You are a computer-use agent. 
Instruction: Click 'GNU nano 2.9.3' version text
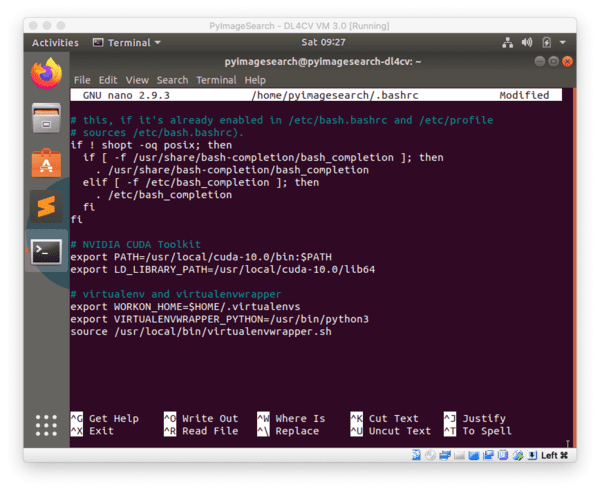click(x=126, y=95)
